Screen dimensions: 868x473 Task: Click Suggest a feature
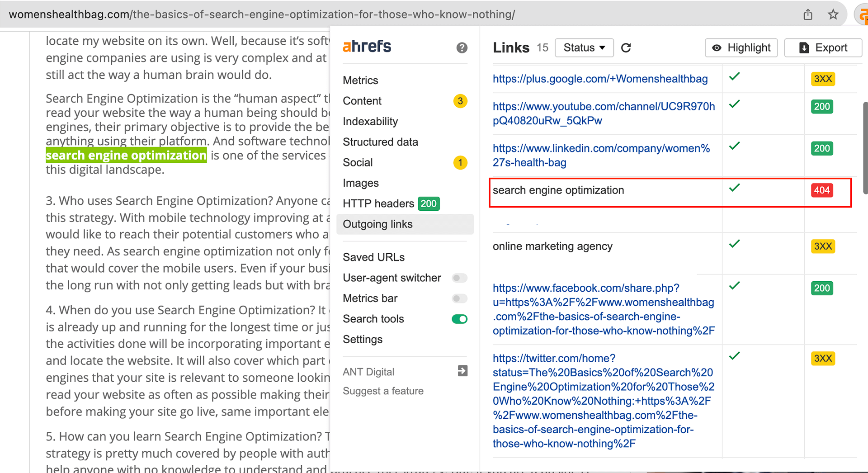coord(383,391)
